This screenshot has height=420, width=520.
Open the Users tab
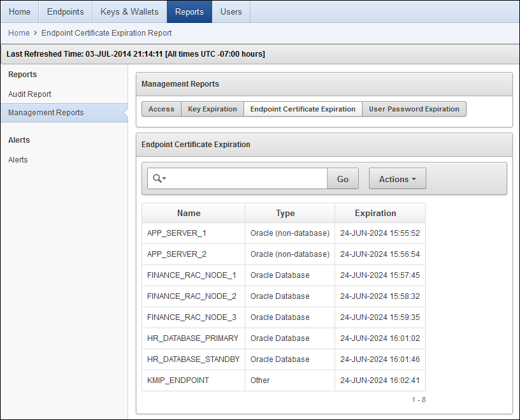(231, 11)
